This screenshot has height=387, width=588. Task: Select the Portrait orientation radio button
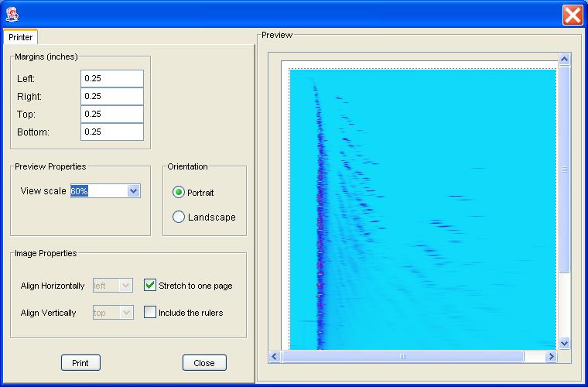point(179,193)
